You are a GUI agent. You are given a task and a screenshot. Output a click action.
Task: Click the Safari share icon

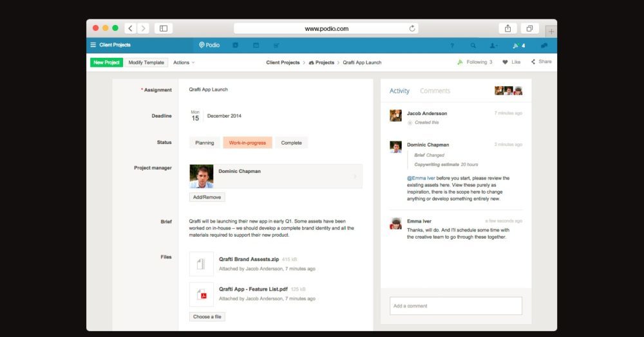[x=507, y=28]
